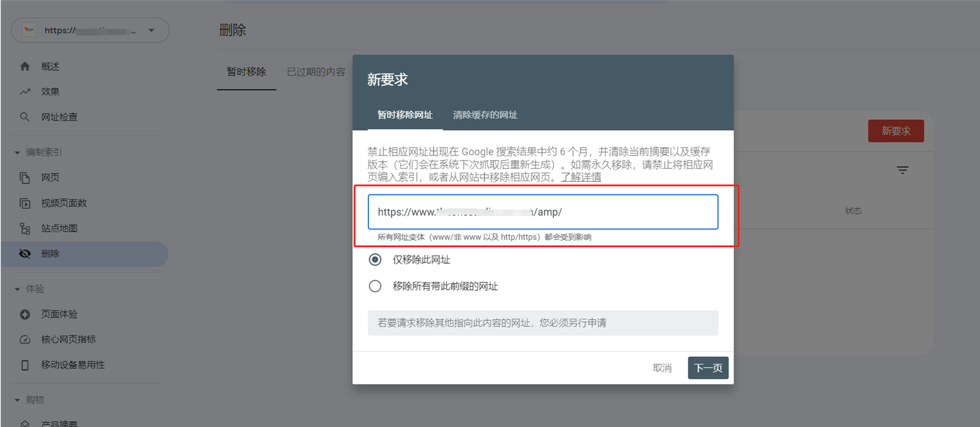The height and width of the screenshot is (427, 980).
Task: Click the 移动设备易用性 phone icon
Action: coord(25,365)
